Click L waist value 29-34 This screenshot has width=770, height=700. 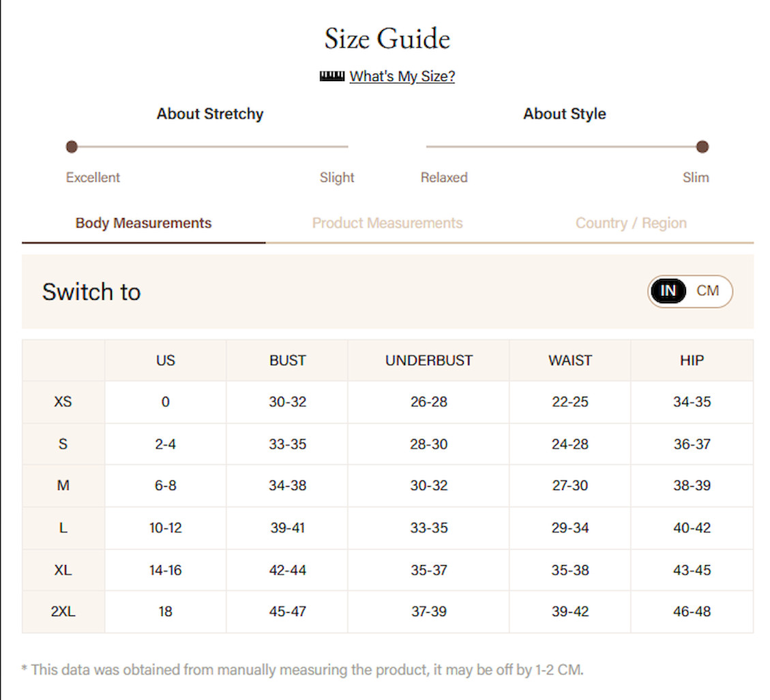click(x=570, y=528)
